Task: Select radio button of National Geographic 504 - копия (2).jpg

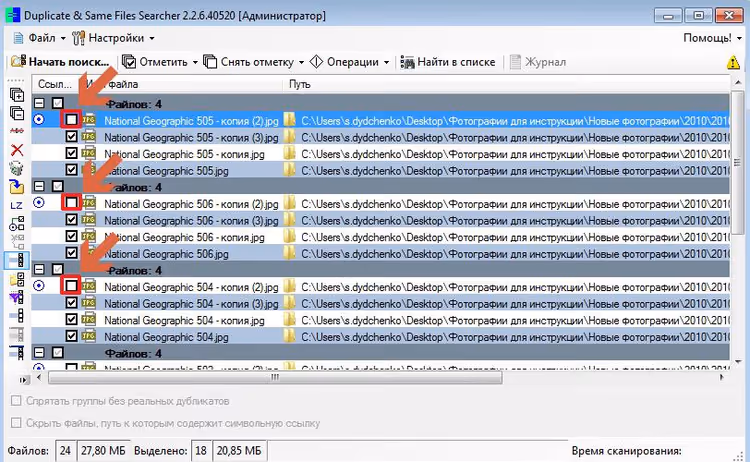Action: tap(39, 286)
